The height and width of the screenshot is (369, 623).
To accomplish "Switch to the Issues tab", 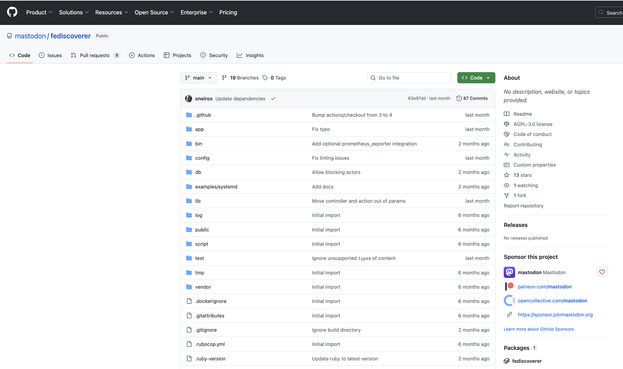I will coord(50,55).
